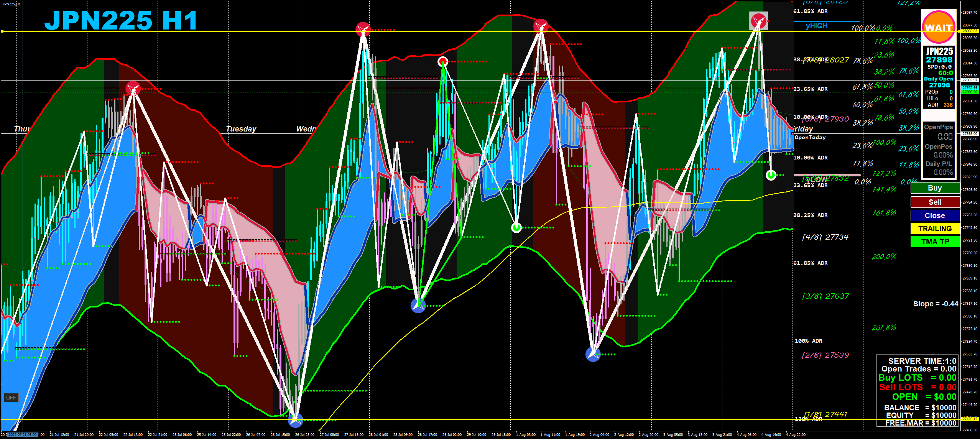This screenshot has height=439, width=980.
Task: Toggle the yellow TRAILING button
Action: 935,229
